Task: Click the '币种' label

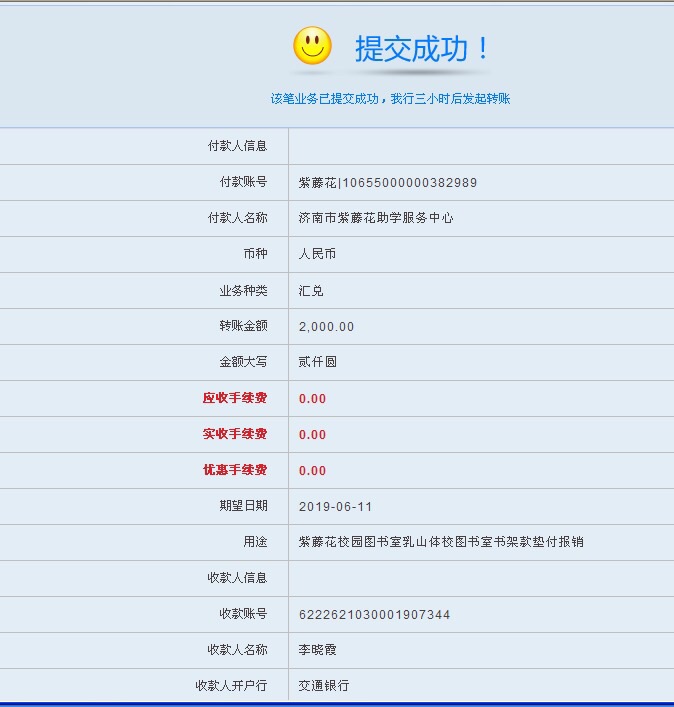Action: [255, 254]
